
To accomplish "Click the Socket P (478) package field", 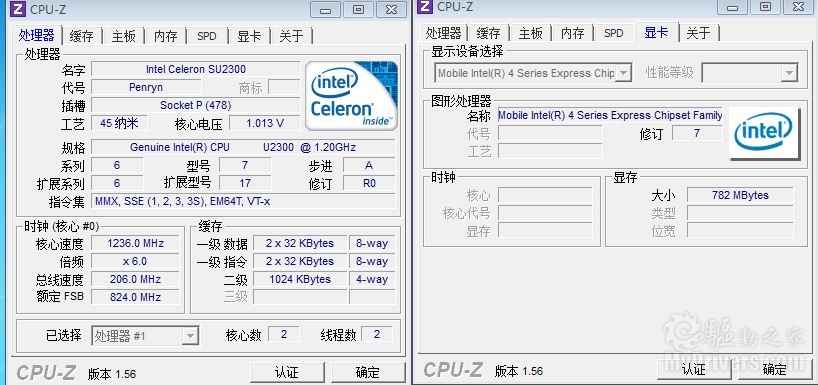I will click(x=196, y=105).
